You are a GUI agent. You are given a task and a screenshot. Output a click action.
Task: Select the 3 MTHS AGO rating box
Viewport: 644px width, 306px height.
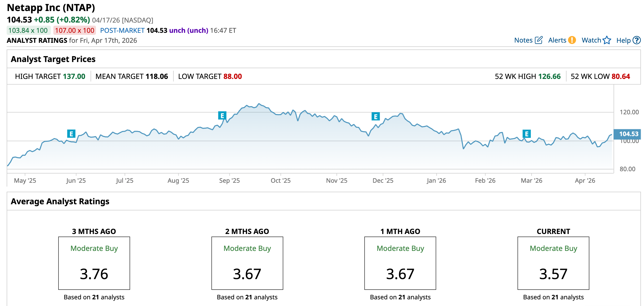[94, 263]
